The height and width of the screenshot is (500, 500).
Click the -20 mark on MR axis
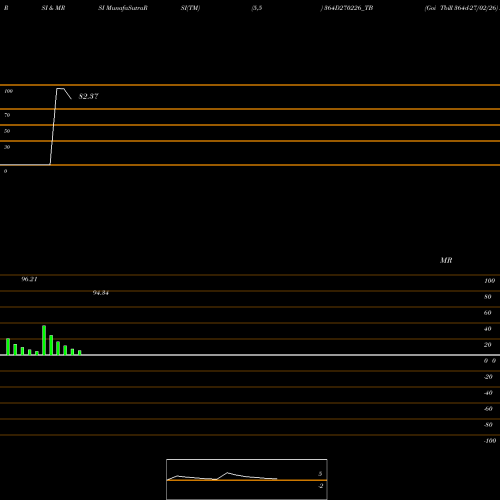click(488, 377)
